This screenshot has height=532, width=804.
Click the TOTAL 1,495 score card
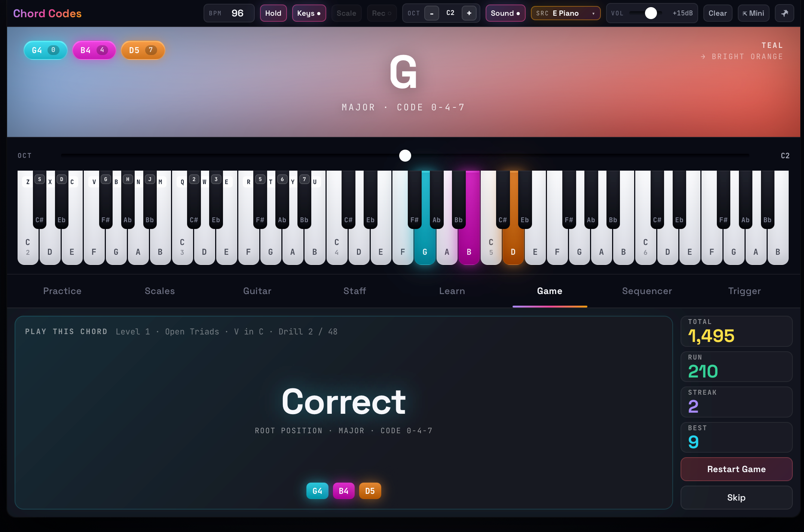(x=736, y=331)
